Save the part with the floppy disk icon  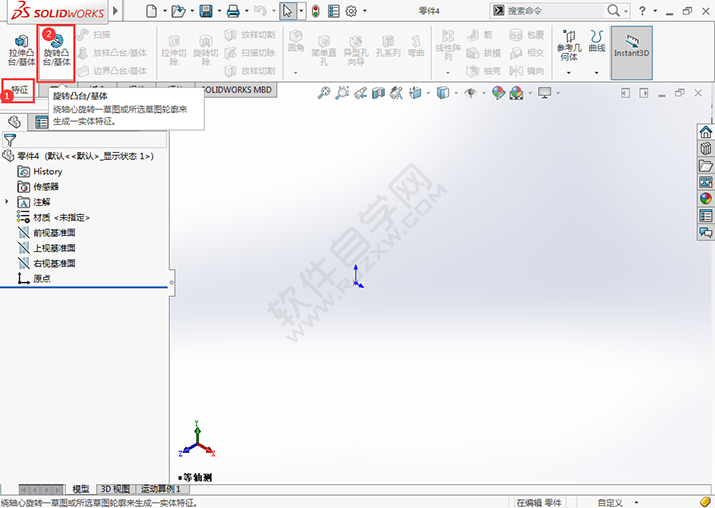click(206, 11)
